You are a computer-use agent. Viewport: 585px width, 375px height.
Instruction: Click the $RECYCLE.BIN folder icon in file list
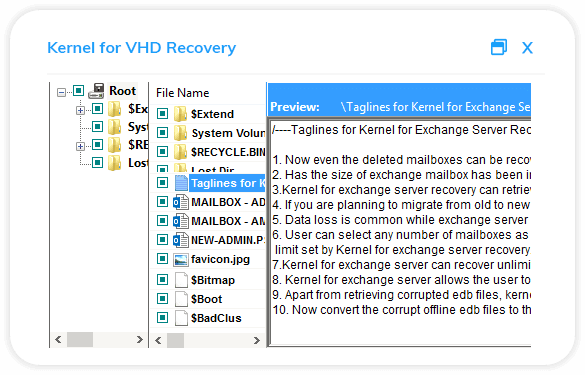(181, 151)
